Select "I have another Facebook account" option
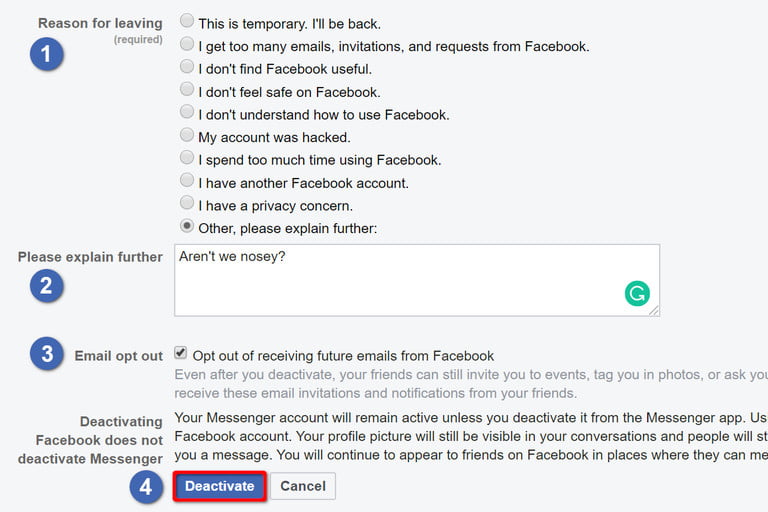This screenshot has width=768, height=512. click(187, 181)
